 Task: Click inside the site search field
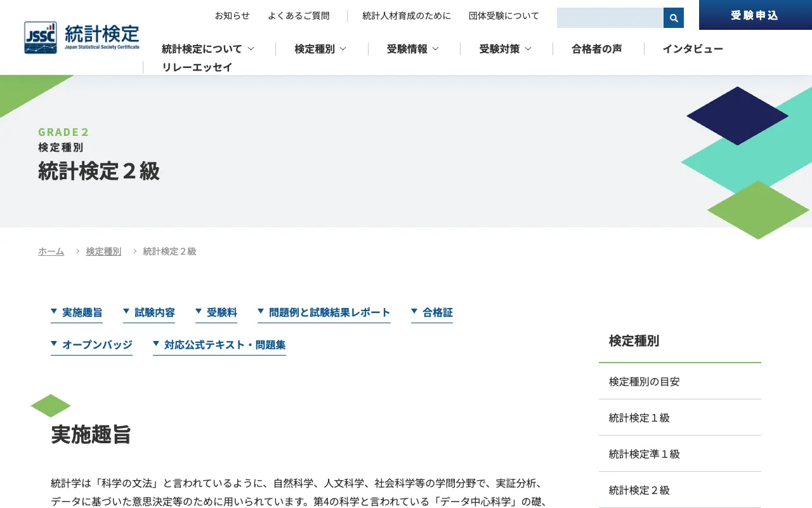610,18
